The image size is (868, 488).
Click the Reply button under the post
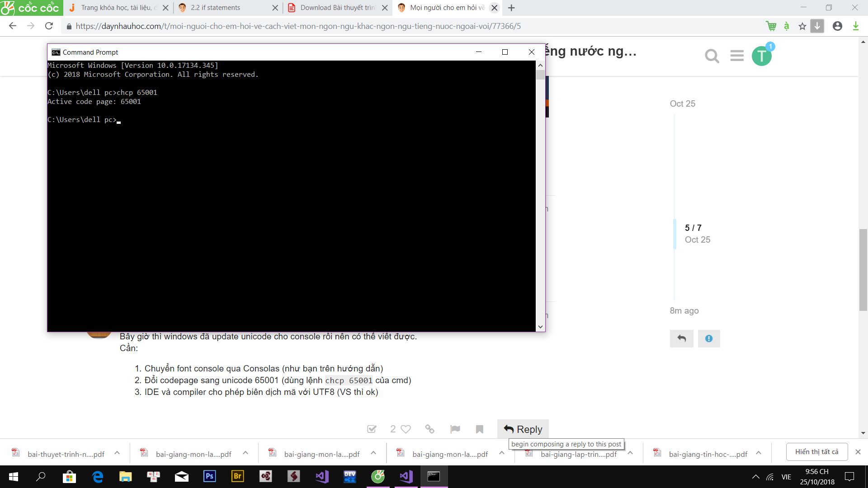click(x=523, y=429)
